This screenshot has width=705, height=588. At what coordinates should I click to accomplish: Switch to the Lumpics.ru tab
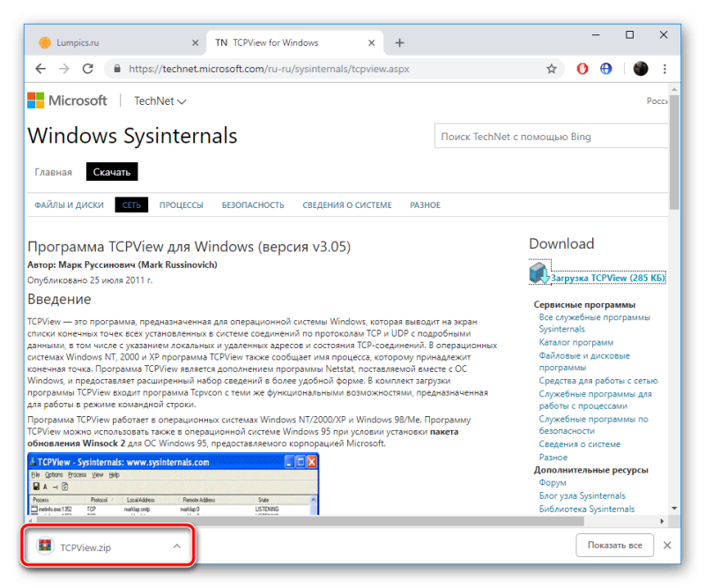pos(117,42)
